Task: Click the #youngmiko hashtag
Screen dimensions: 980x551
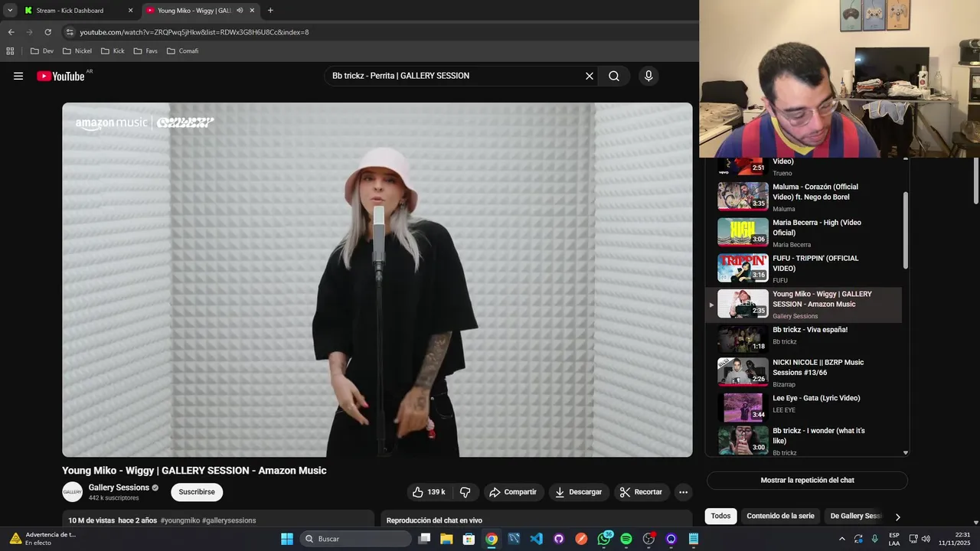Action: pyautogui.click(x=180, y=520)
